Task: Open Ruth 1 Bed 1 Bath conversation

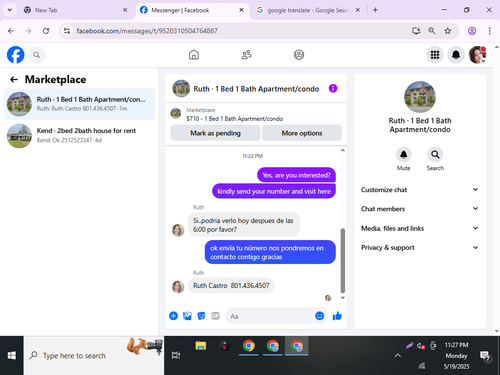Action: click(x=79, y=104)
